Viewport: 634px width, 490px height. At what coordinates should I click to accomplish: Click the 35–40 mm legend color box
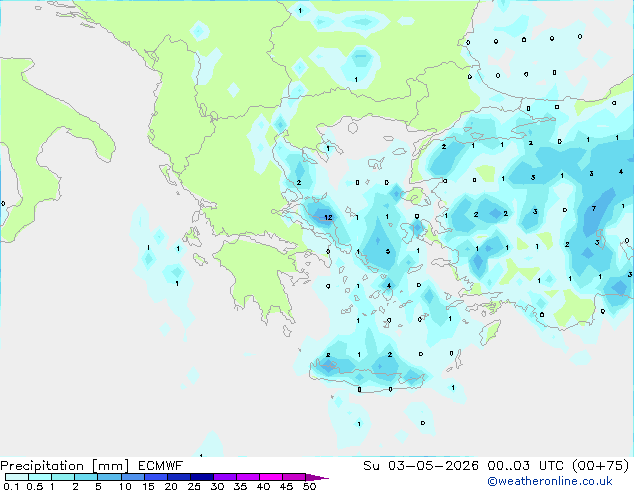(248, 477)
